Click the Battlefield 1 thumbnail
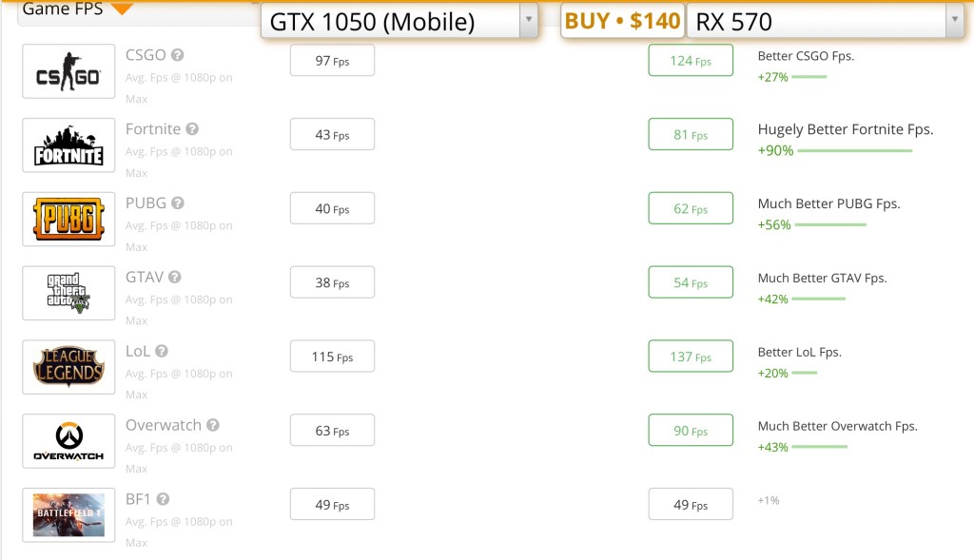The image size is (974, 560). click(68, 515)
